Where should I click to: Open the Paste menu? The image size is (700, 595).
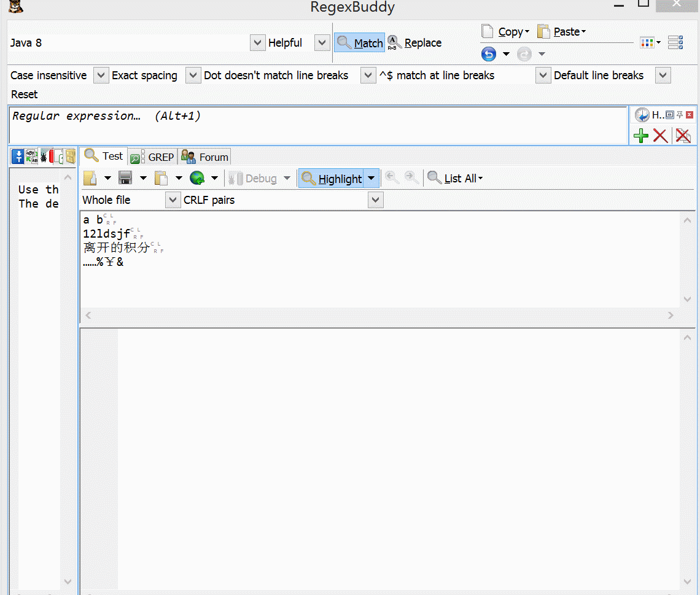(562, 32)
